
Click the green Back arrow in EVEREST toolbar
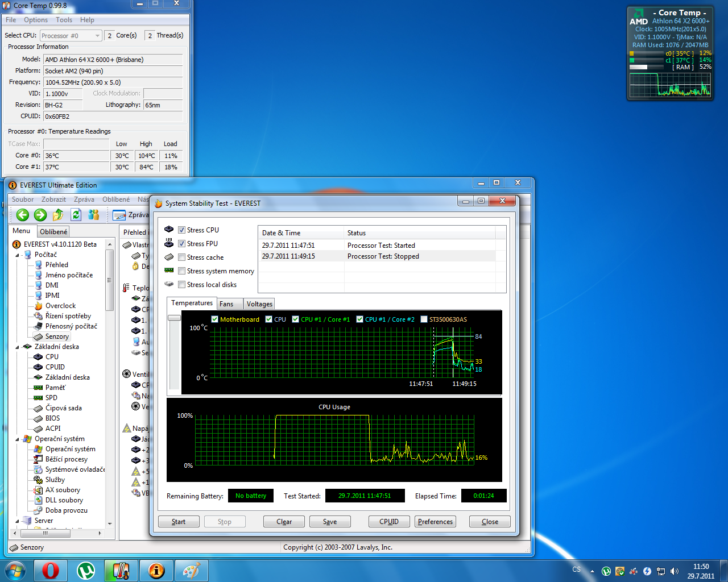point(23,215)
